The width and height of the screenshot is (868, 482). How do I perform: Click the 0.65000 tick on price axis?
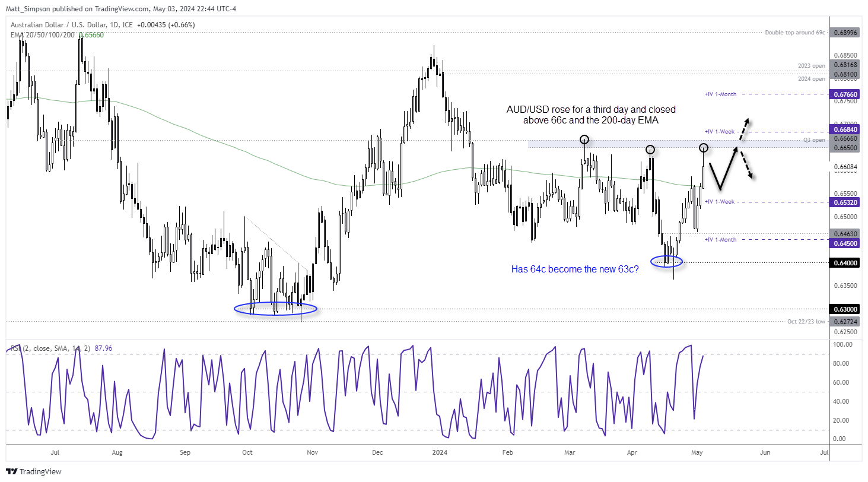pos(846,217)
